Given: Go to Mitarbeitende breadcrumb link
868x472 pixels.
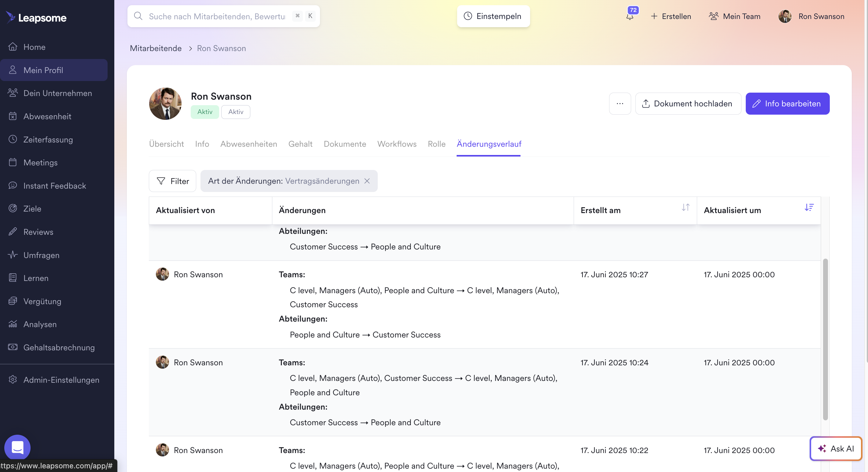Looking at the screenshot, I should [156, 48].
